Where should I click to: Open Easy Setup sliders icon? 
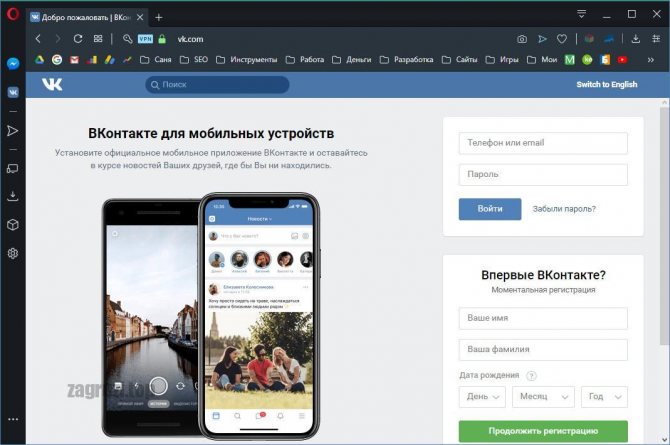(x=656, y=39)
